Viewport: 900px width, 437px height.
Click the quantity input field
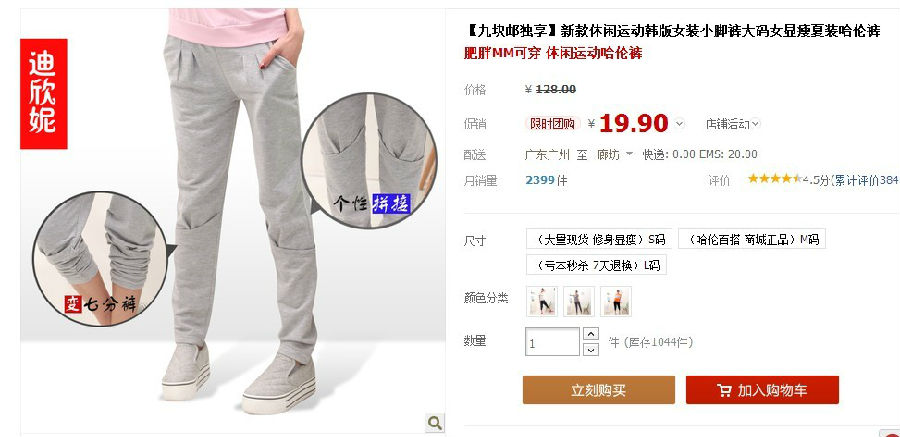click(x=552, y=342)
